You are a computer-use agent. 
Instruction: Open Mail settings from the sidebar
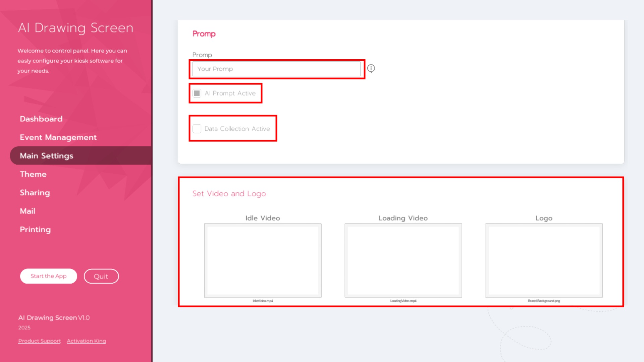(28, 211)
